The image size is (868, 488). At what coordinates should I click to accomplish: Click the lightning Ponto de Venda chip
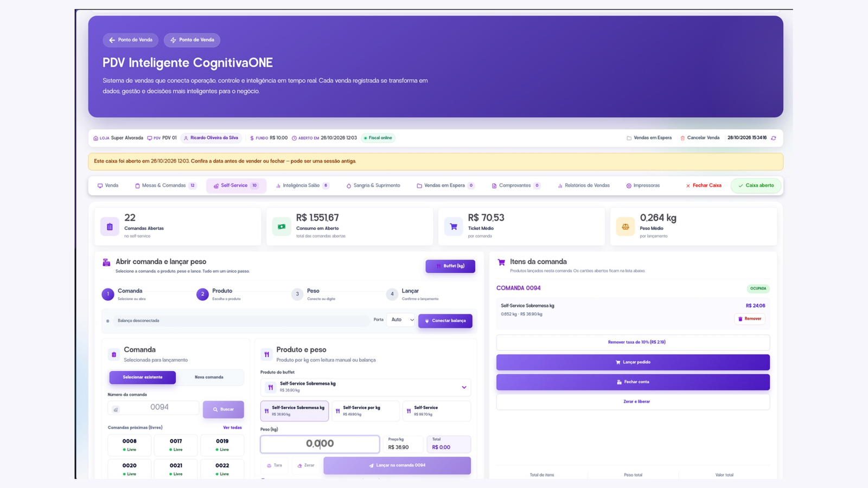pyautogui.click(x=192, y=40)
